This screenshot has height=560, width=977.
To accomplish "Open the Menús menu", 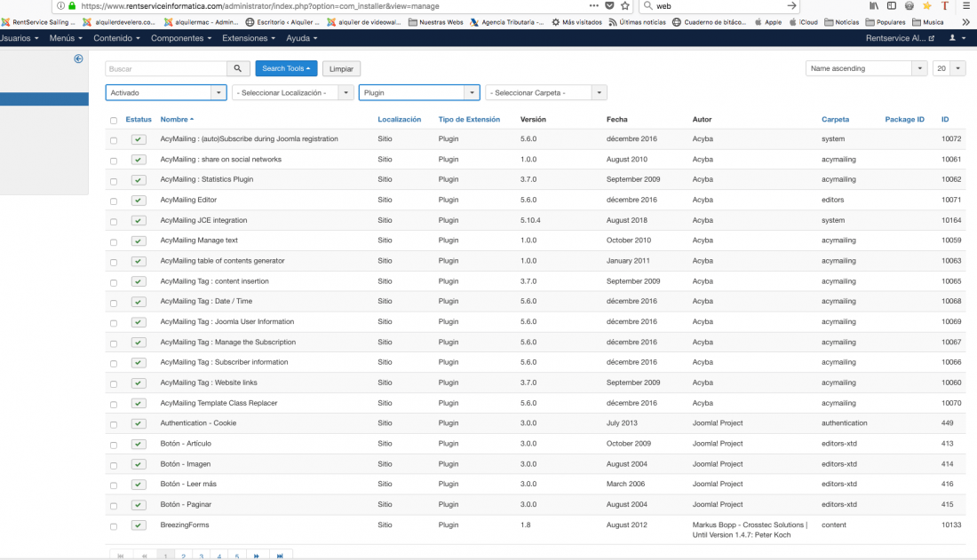I will (x=66, y=38).
